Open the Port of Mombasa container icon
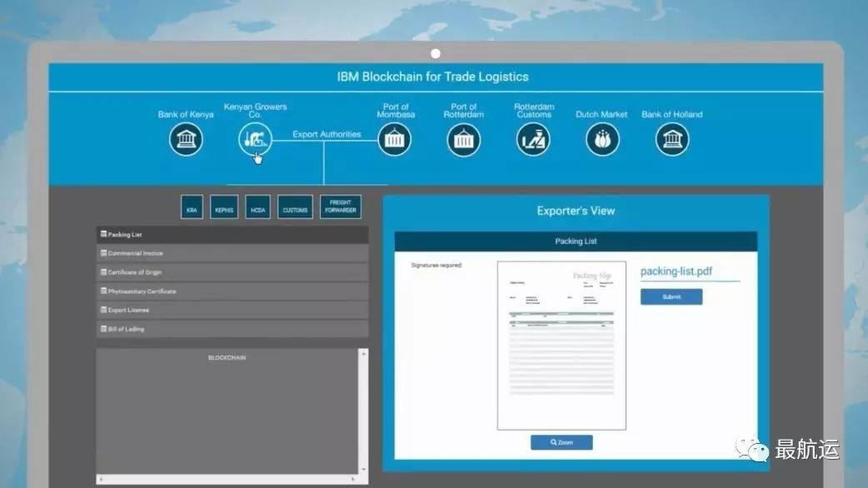The height and width of the screenshot is (488, 868). (394, 139)
